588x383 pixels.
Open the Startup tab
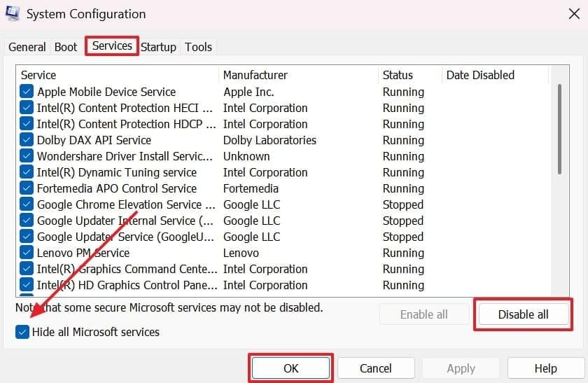pyautogui.click(x=158, y=47)
